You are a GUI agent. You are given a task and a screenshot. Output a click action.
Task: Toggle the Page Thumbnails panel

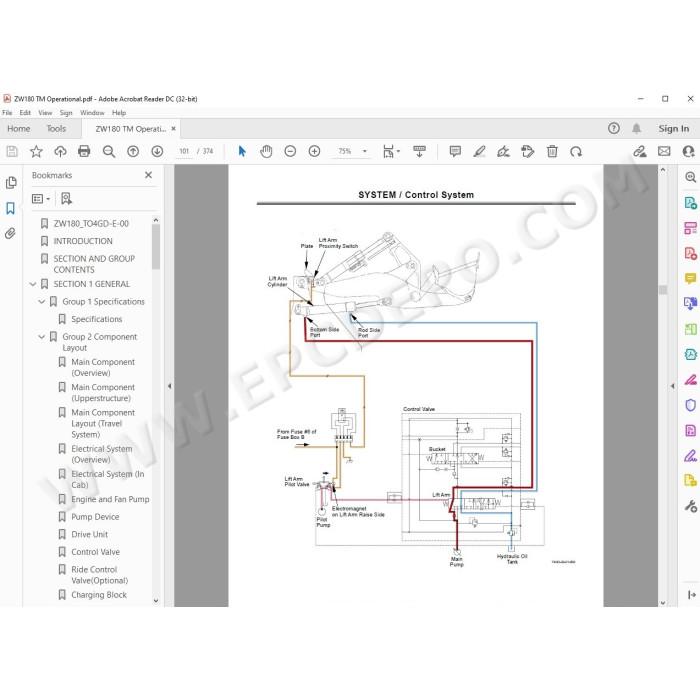click(11, 183)
